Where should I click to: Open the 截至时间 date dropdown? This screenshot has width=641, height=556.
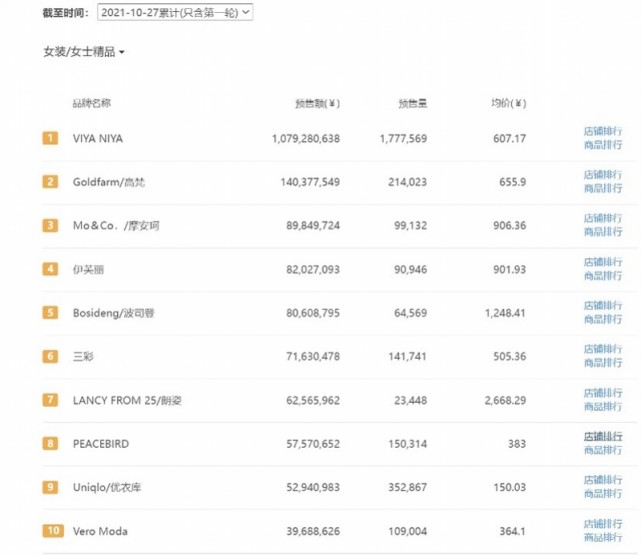175,12
